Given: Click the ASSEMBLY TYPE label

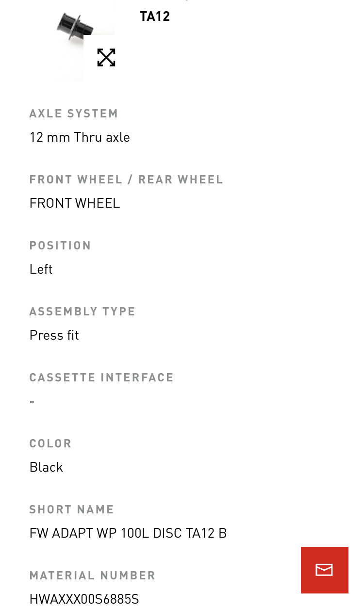Looking at the screenshot, I should click(x=83, y=312).
